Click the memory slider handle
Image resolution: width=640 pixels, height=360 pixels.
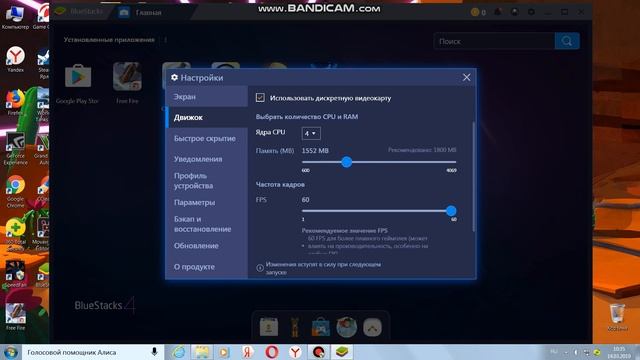[x=347, y=162]
